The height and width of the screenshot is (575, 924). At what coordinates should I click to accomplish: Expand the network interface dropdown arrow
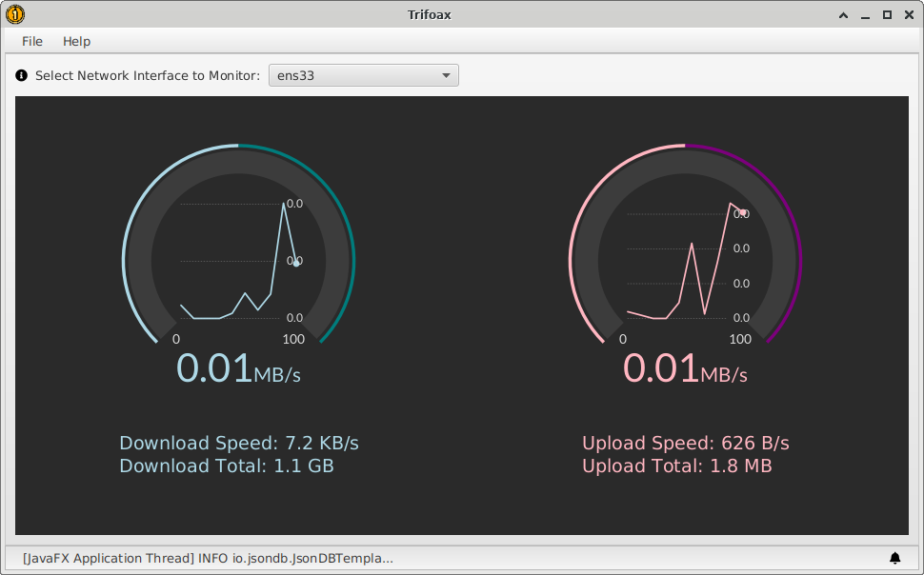(445, 75)
